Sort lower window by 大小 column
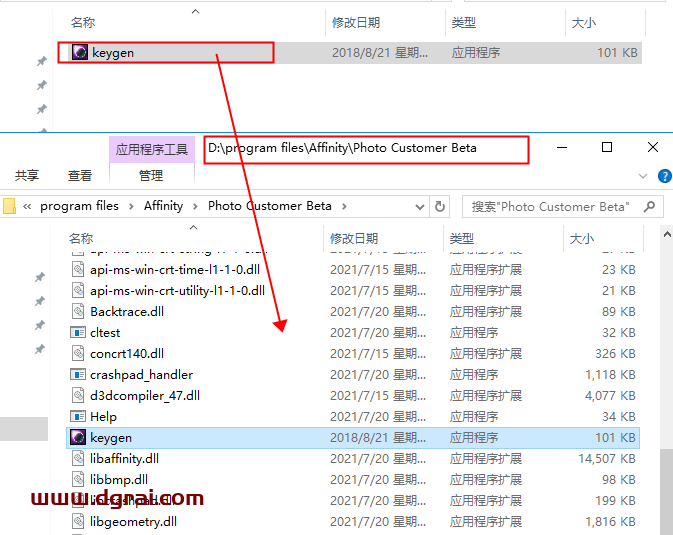673x535 pixels. pyautogui.click(x=582, y=238)
